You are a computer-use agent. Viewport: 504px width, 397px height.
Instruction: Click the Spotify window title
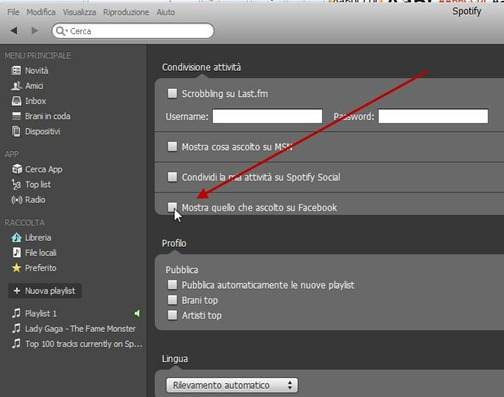467,11
